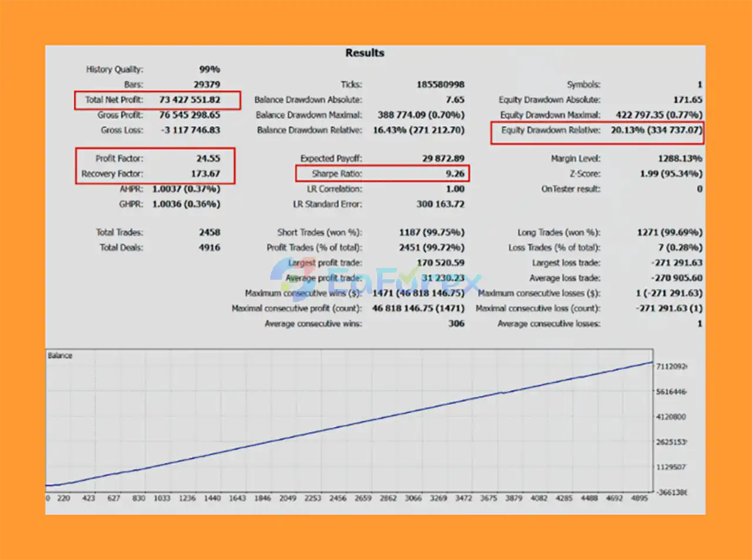Select the History Quality 99% value
752x560 pixels.
click(209, 69)
